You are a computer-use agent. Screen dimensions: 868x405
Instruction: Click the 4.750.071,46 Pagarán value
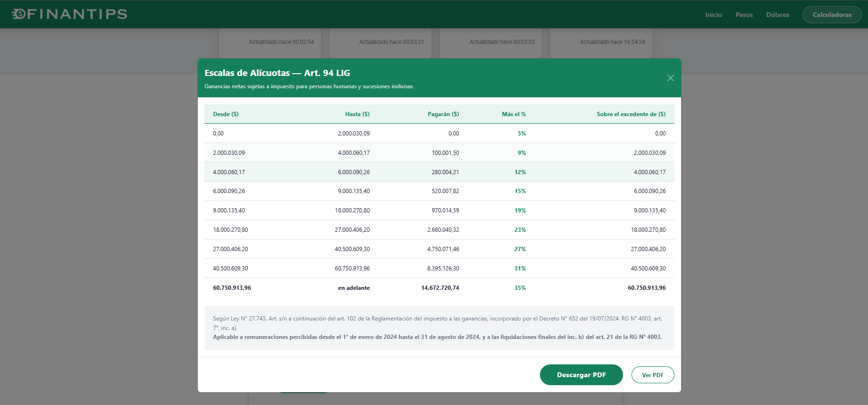(443, 249)
